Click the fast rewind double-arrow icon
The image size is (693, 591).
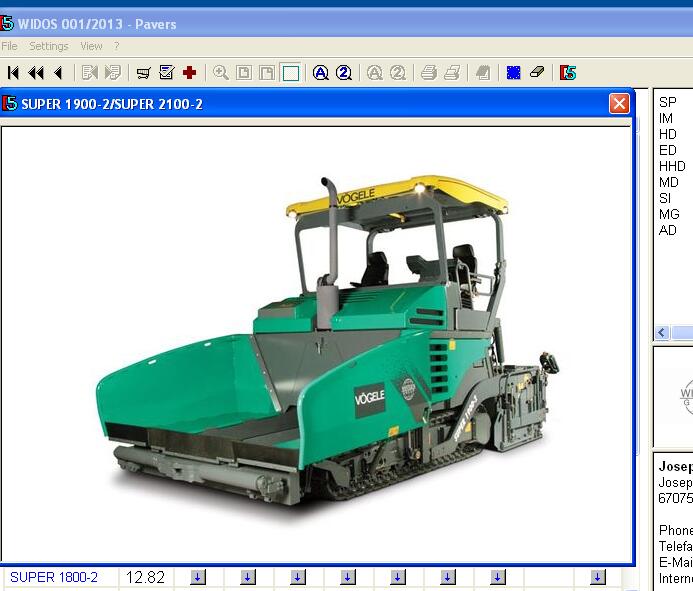click(x=36, y=72)
